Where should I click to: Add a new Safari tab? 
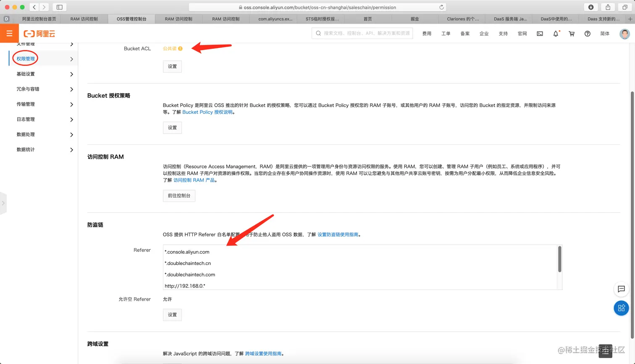tap(630, 19)
